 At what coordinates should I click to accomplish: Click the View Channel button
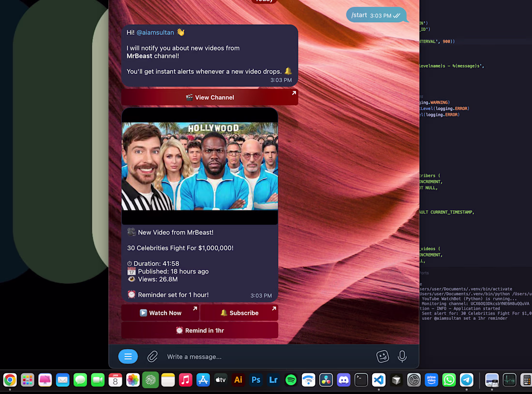click(x=210, y=97)
